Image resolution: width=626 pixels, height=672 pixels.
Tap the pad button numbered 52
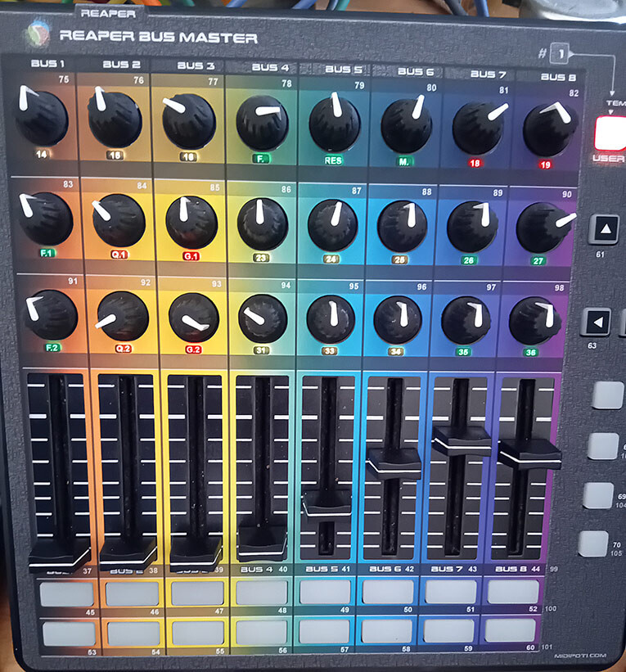pos(513,592)
